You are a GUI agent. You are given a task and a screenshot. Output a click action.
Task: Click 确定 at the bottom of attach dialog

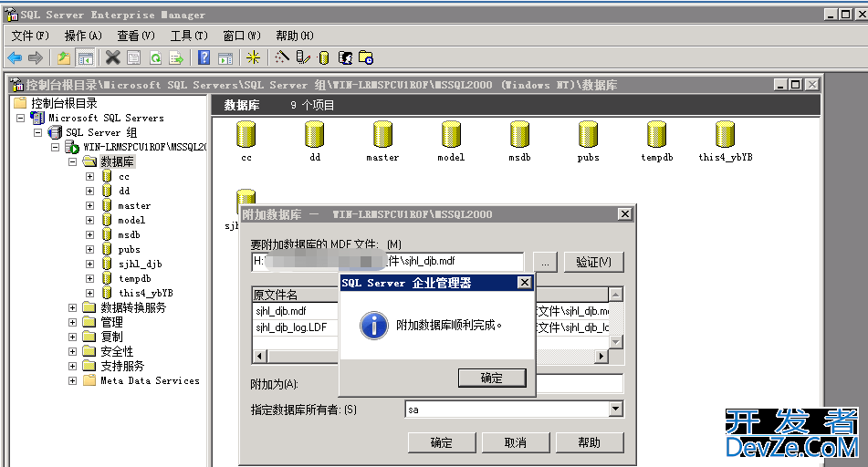(x=441, y=442)
